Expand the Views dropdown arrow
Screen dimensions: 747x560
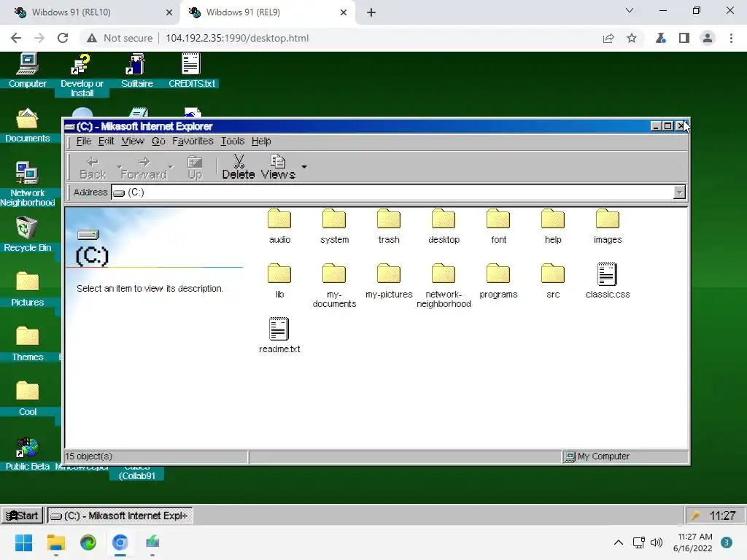(x=304, y=167)
